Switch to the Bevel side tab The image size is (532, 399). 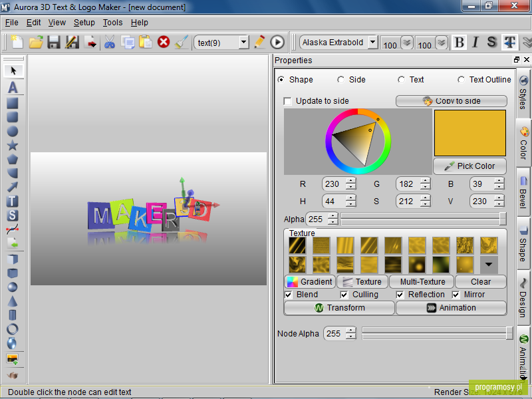(x=523, y=192)
